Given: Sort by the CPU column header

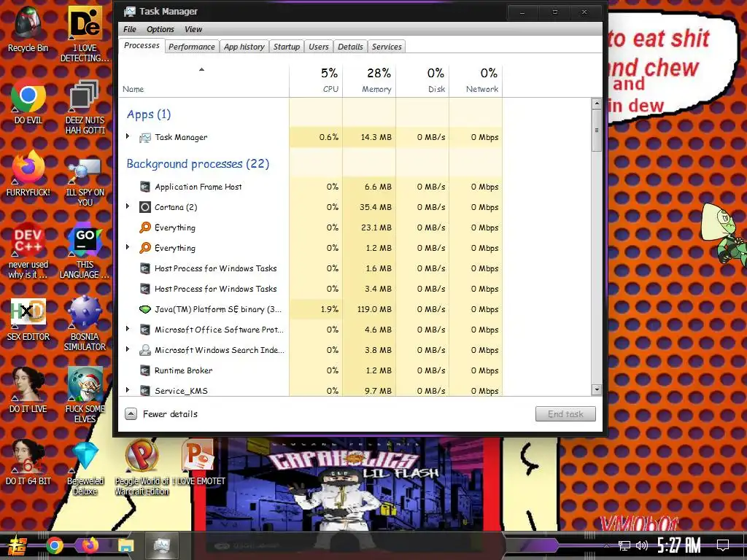Looking at the screenshot, I should point(316,80).
